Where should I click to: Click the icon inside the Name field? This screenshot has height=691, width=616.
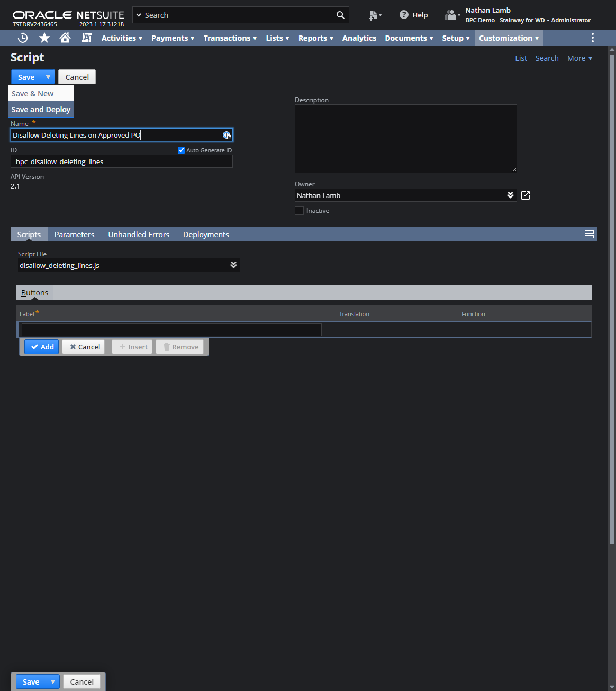pos(227,135)
